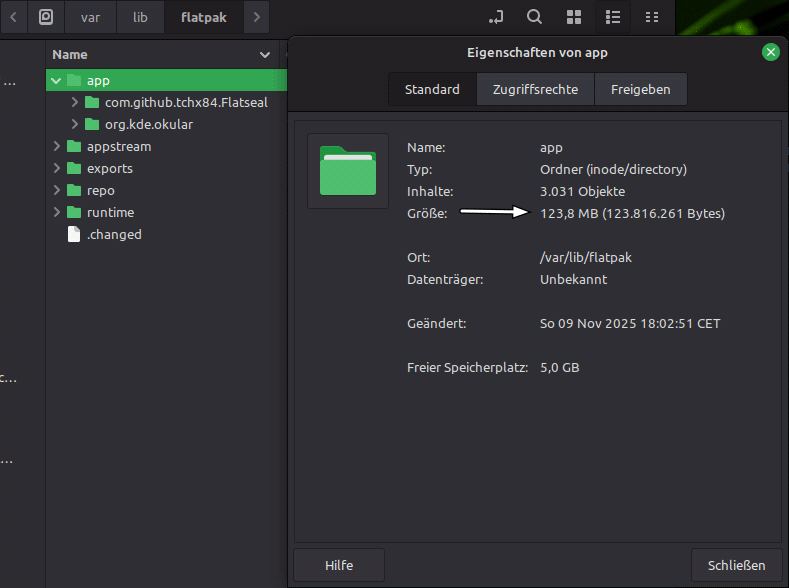Click the Freier Speicherplatz: label
Viewport: 789px width, 588px height.
(467, 368)
